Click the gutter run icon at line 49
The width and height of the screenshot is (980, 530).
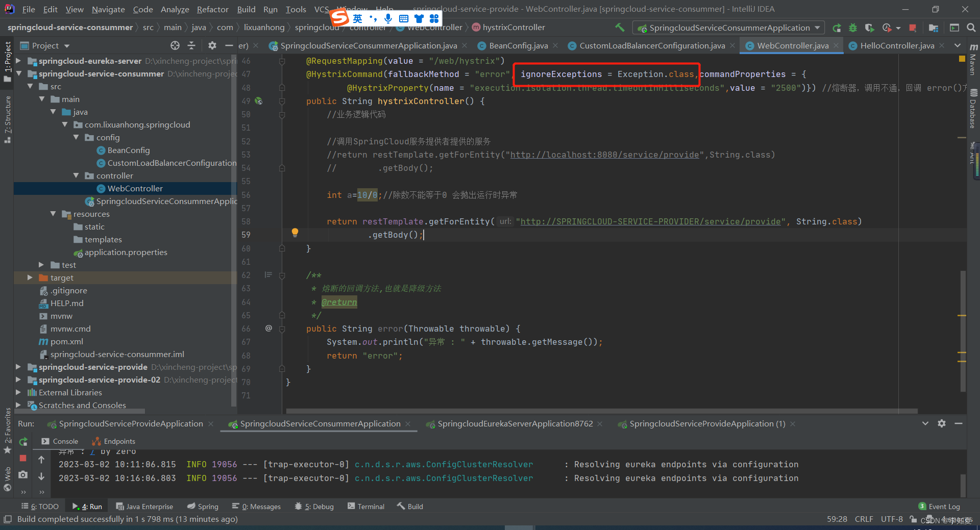[x=259, y=101]
